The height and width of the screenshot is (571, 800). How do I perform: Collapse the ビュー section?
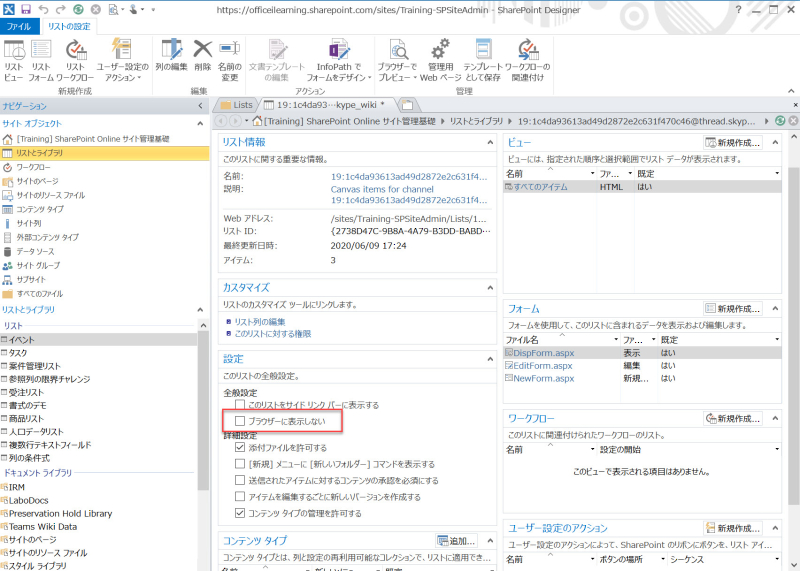pos(775,142)
